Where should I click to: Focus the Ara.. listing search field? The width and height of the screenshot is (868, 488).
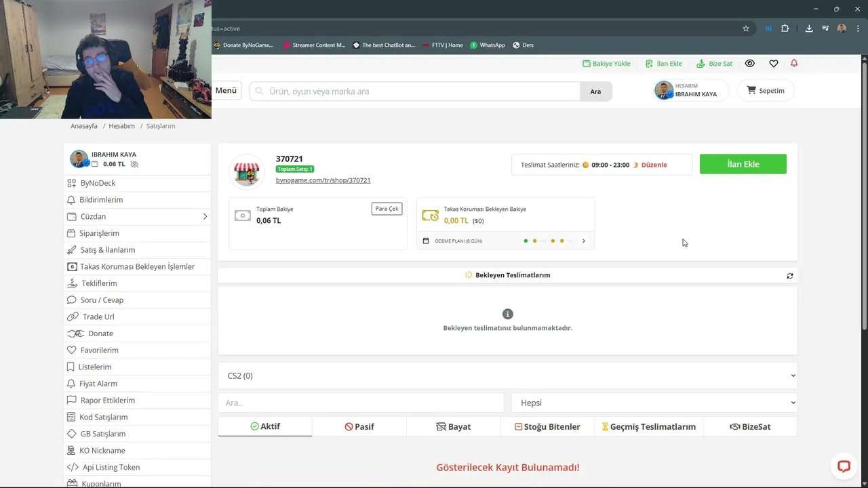[x=361, y=403]
